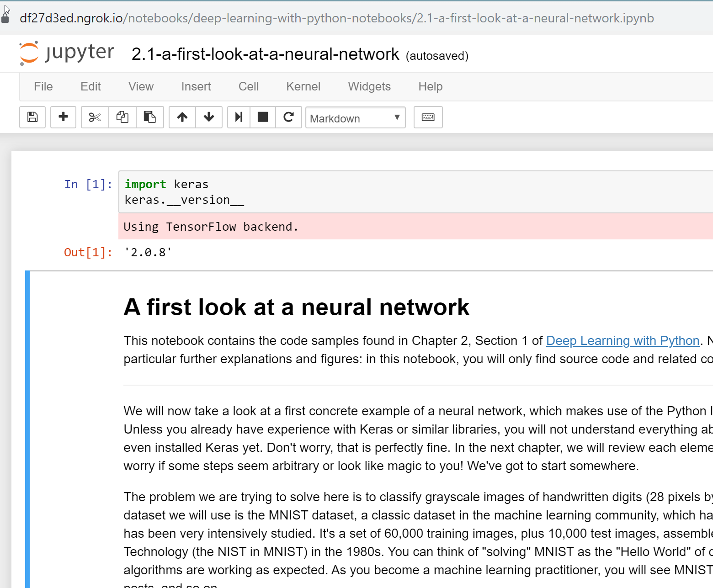Rename notebook via title 2.1-a-first-look-at-a-neural-network

pyautogui.click(x=265, y=54)
